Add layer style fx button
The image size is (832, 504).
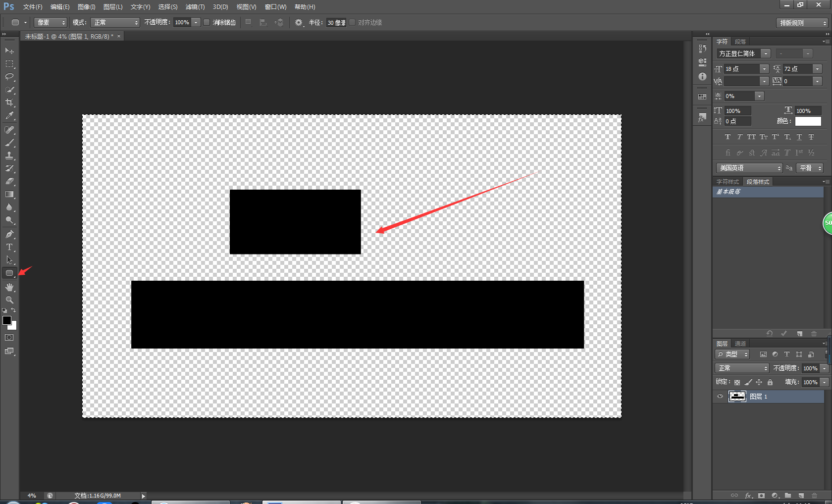[x=748, y=496]
